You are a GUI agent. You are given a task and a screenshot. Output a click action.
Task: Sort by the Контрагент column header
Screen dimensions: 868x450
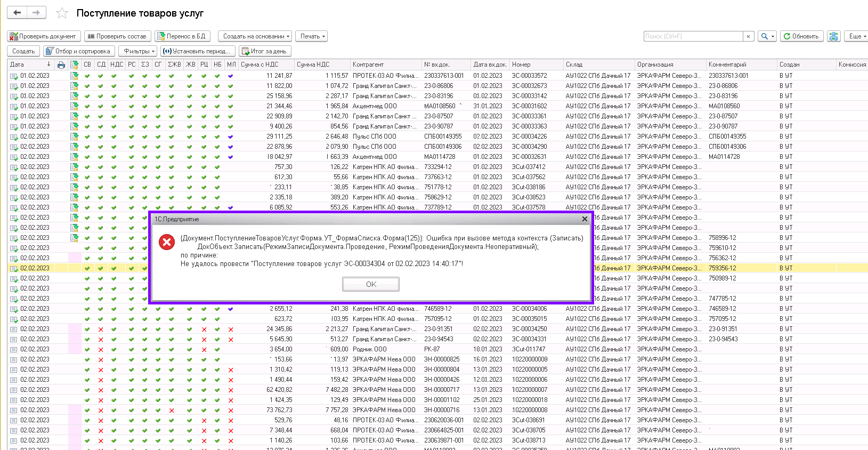click(368, 65)
